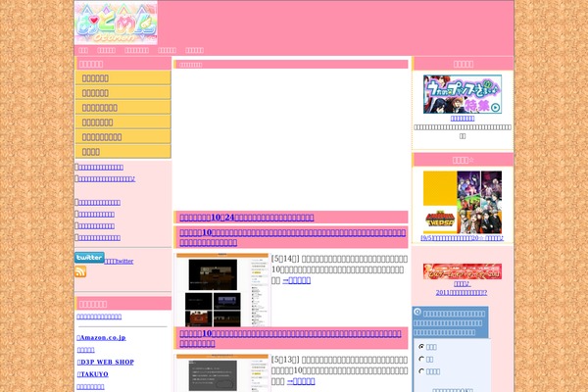Click the red 2011 game banner
The image size is (588, 392).
click(x=463, y=271)
